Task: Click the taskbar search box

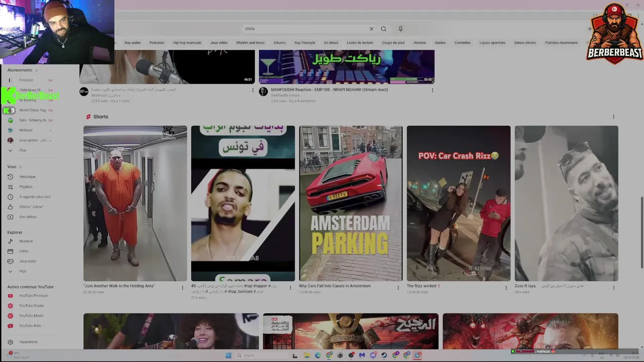Action: click(x=262, y=355)
